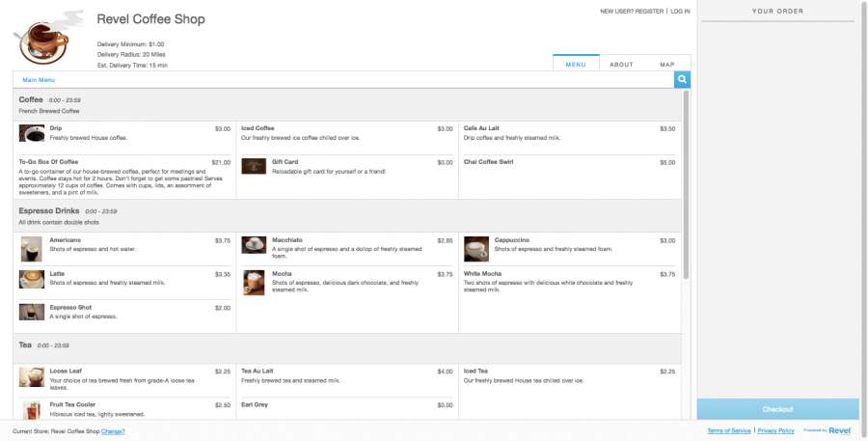The image size is (868, 441).
Task: Open the Latte item image
Action: pos(31,279)
